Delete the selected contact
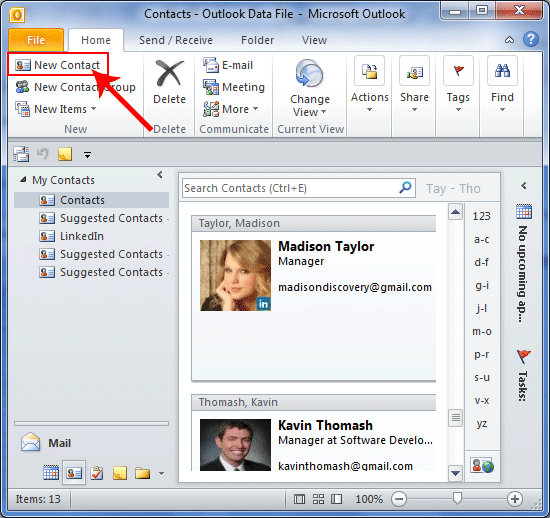This screenshot has width=550, height=518. 169,82
